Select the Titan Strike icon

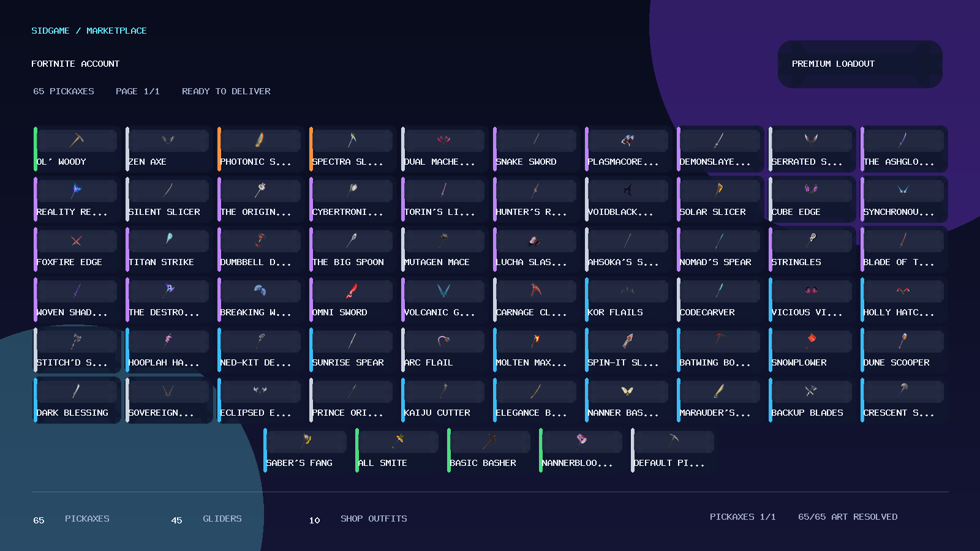pos(168,241)
